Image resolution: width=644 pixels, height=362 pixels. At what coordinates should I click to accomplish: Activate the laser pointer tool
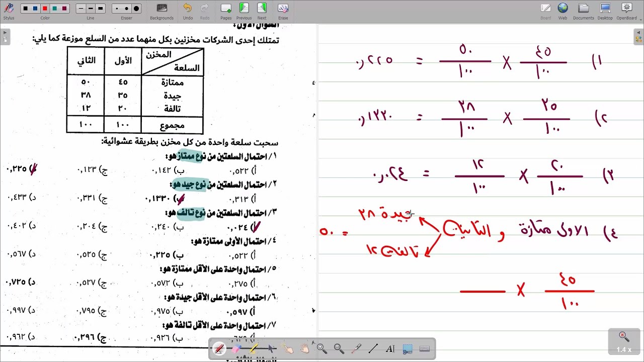pyautogui.click(x=356, y=348)
